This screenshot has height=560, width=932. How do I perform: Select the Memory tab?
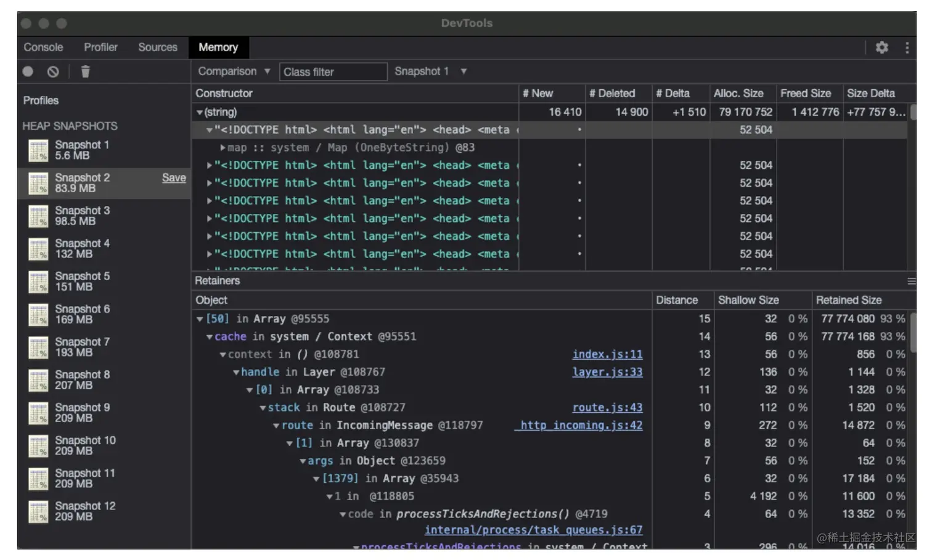218,47
